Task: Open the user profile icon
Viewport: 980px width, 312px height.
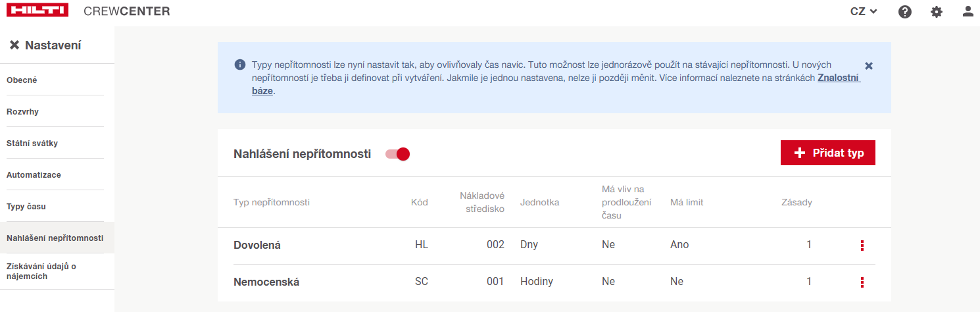Action: click(x=968, y=11)
